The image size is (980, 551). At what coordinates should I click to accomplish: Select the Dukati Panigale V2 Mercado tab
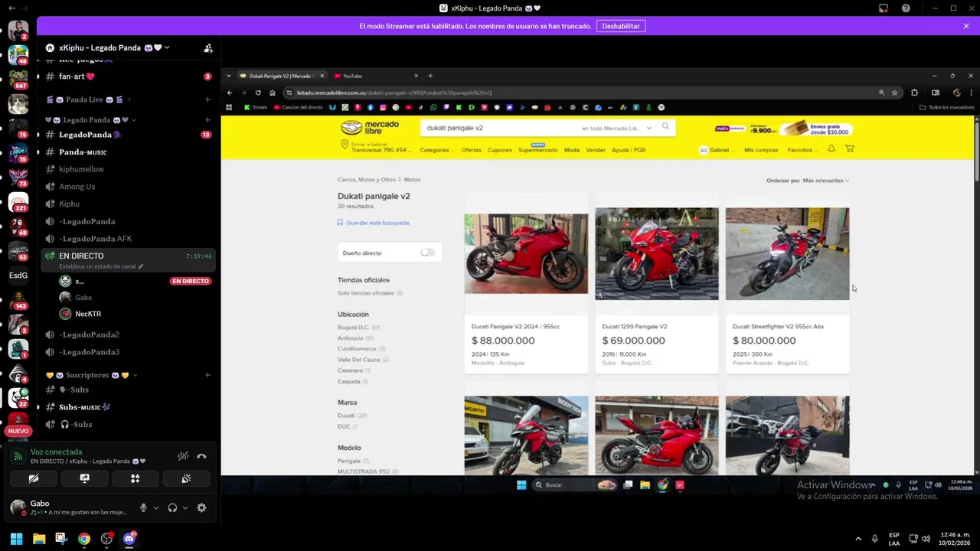click(x=282, y=76)
